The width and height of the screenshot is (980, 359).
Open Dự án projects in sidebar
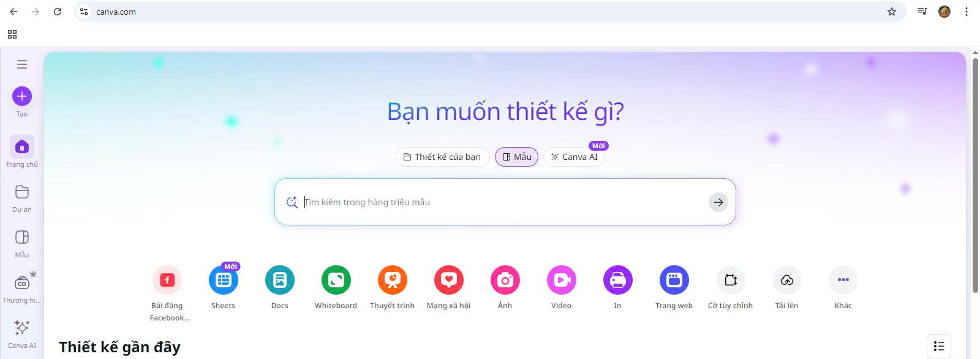(x=22, y=198)
